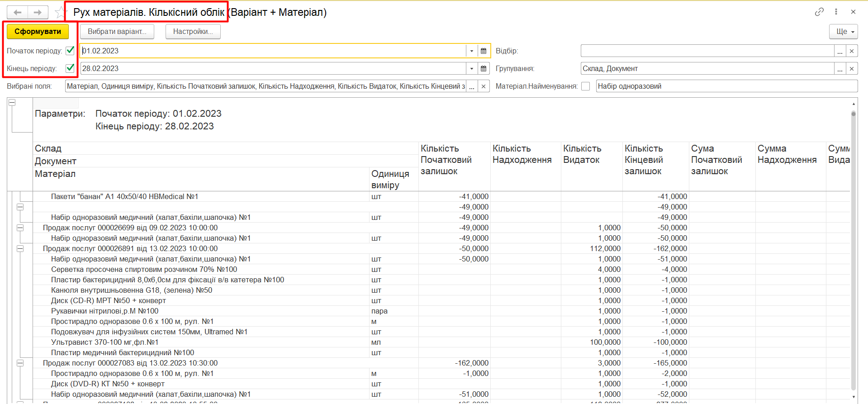868x404 pixels.
Task: Open calendar for Кінець періоду date
Action: (x=484, y=69)
